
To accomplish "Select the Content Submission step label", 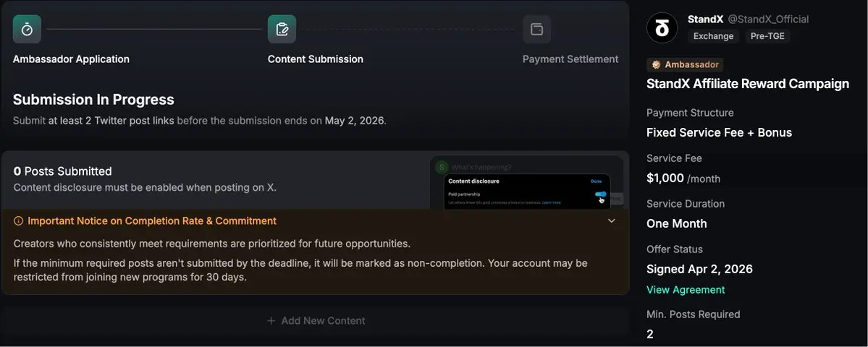I will click(316, 59).
